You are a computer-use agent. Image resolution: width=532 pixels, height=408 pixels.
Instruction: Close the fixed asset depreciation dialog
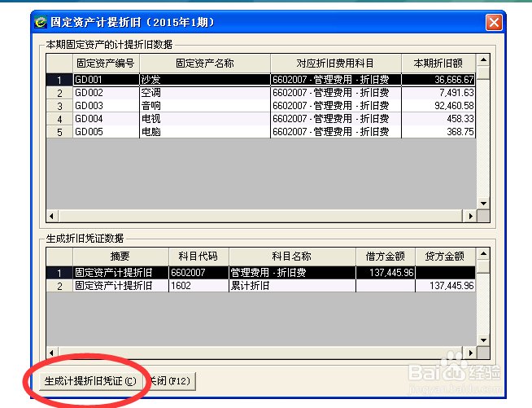[494, 23]
